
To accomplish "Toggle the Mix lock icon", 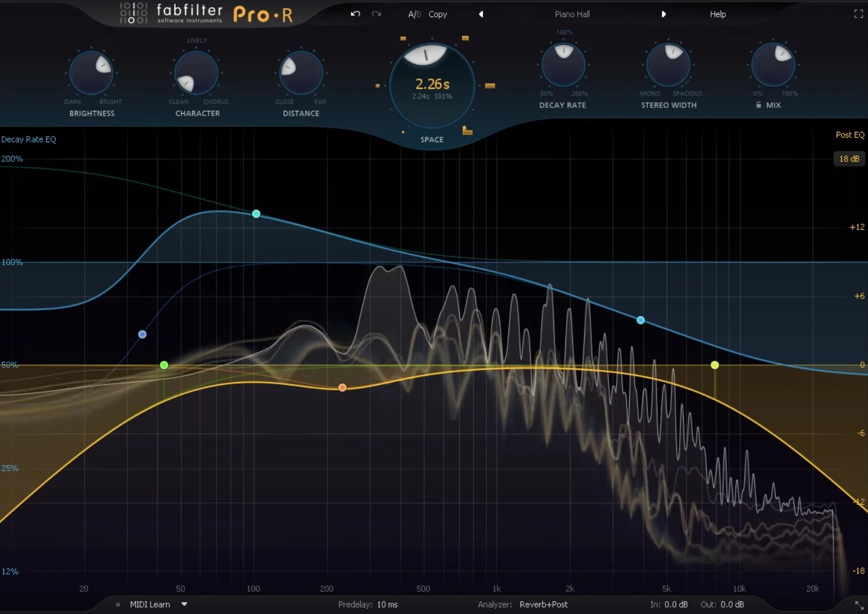I will coord(758,105).
